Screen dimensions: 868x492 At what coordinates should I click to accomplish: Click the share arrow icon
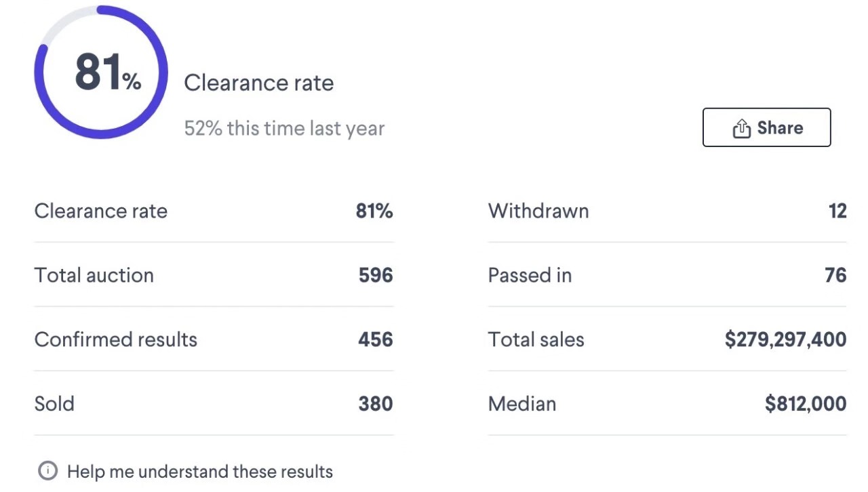tap(741, 128)
